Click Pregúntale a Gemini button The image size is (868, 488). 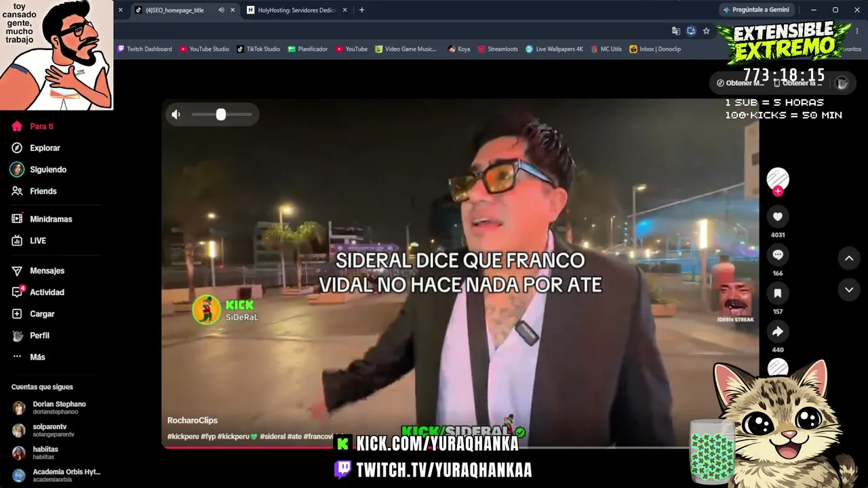[757, 10]
